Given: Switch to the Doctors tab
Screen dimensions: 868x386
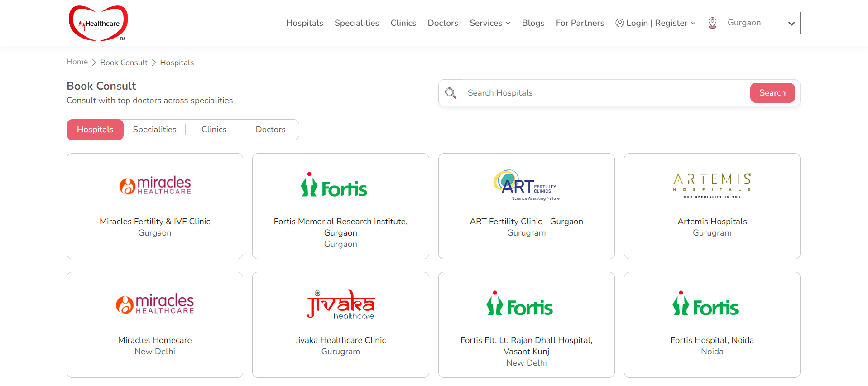Looking at the screenshot, I should pyautogui.click(x=271, y=130).
